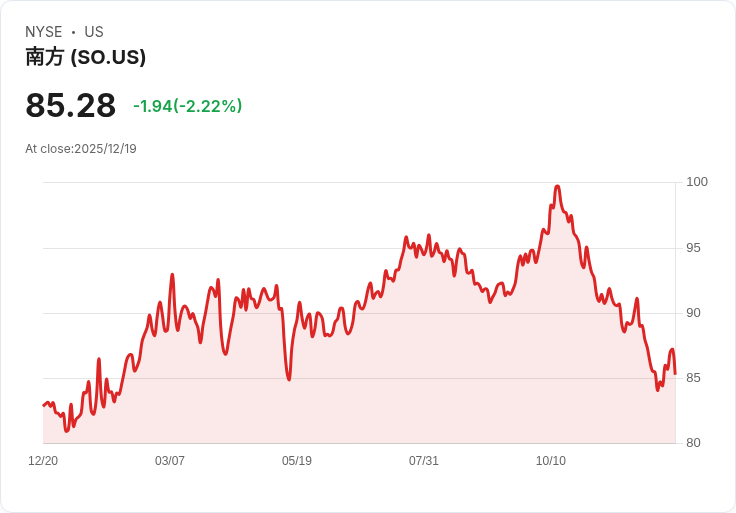The width and height of the screenshot is (736, 513).
Task: Click the price change -1.94(-2.22%)
Action: click(187, 106)
